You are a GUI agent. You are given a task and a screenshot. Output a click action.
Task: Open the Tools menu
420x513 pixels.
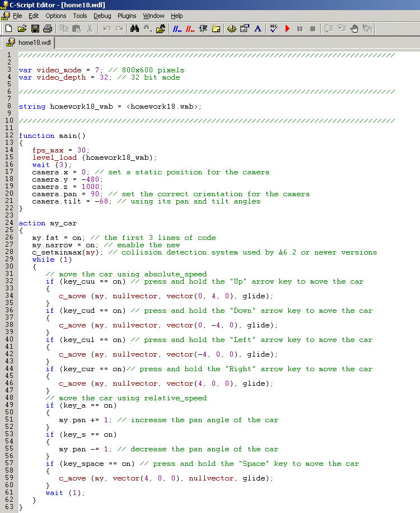click(x=80, y=16)
